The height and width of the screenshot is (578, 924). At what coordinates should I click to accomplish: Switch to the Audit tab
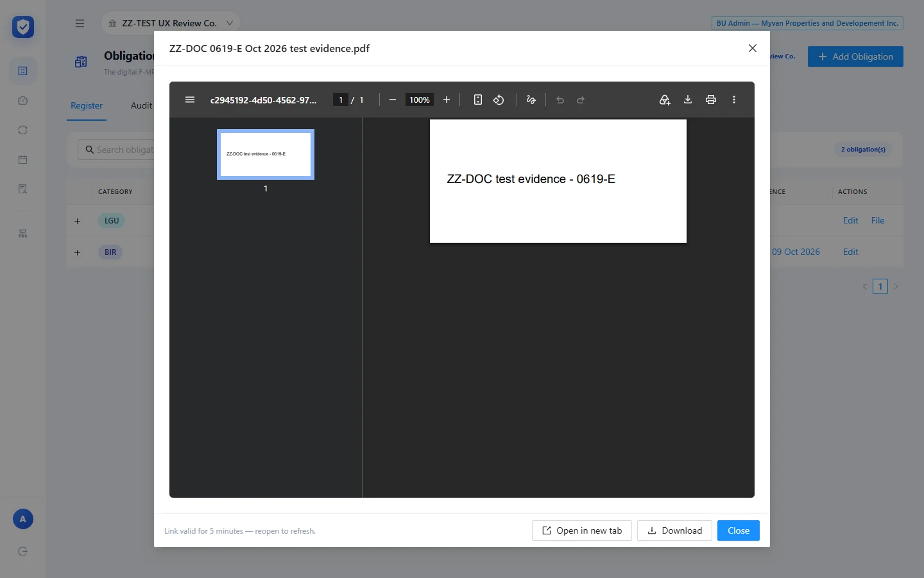pos(141,105)
